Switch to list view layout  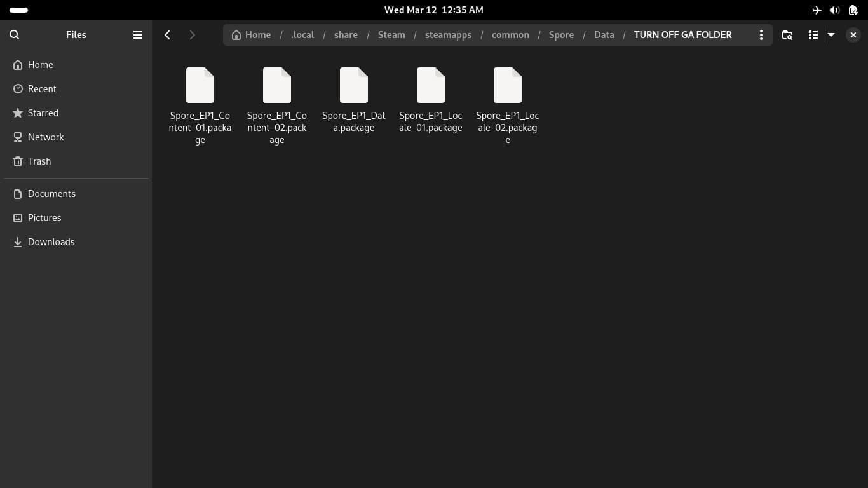[x=813, y=35]
